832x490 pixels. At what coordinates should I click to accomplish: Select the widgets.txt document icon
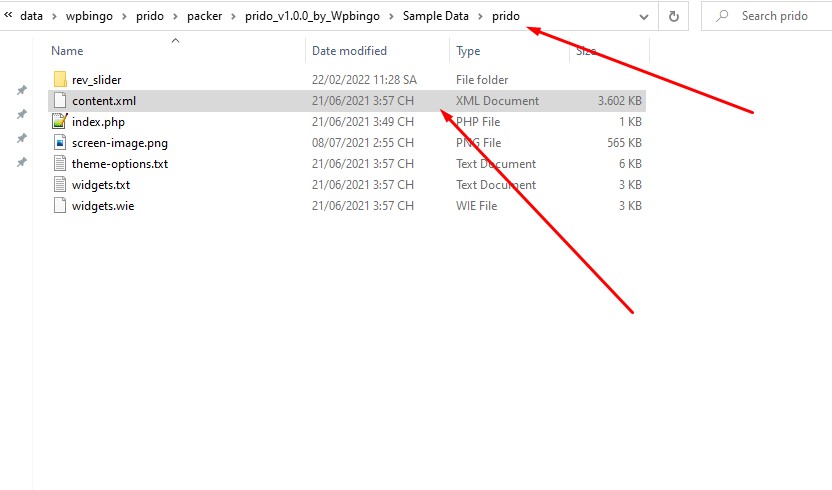(x=60, y=185)
